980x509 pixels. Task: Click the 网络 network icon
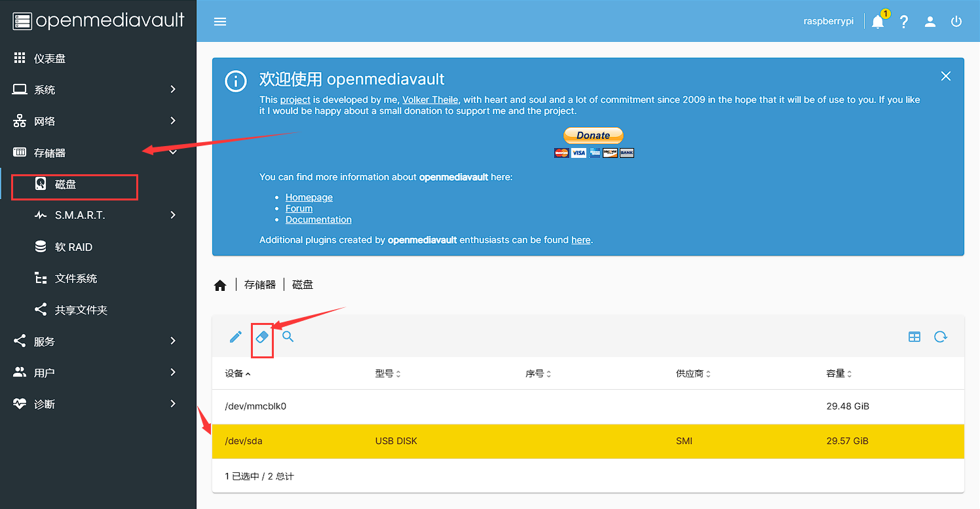pyautogui.click(x=20, y=121)
